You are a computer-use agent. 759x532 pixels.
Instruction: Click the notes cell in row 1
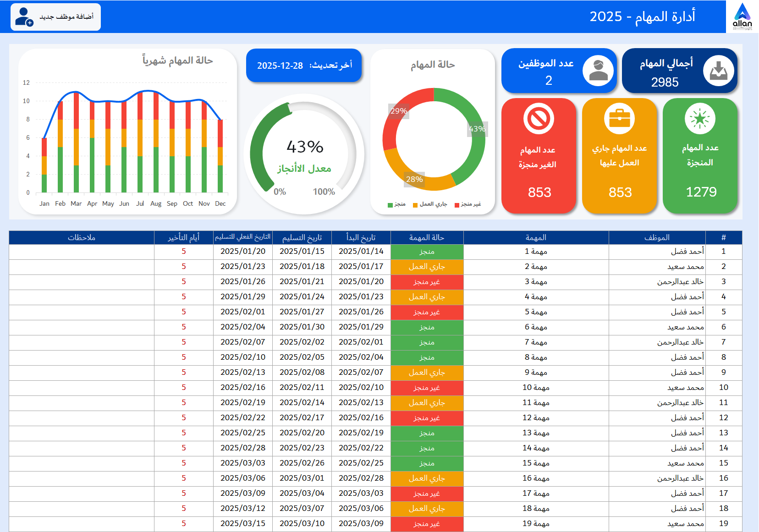pyautogui.click(x=82, y=251)
